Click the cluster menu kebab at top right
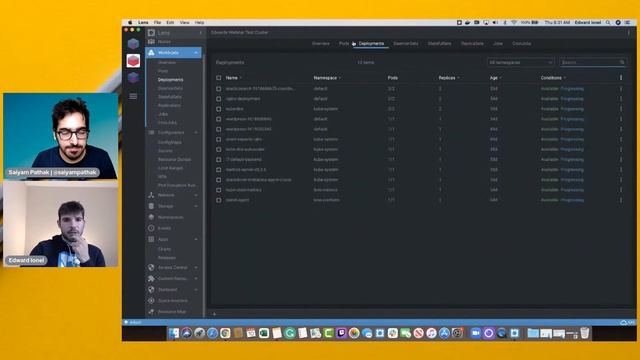Screen dimensions: 640x360 pyautogui.click(x=629, y=32)
